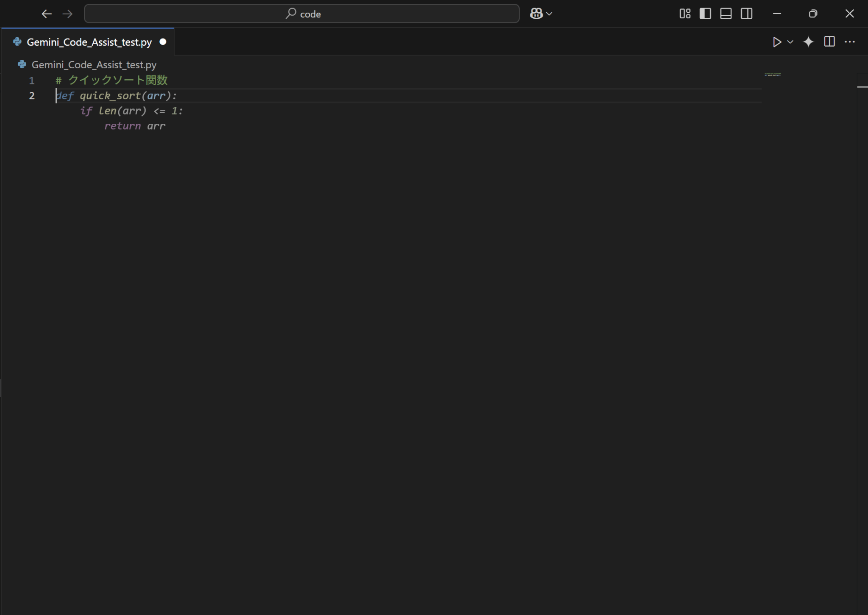Toggle the secondary side bar
The width and height of the screenshot is (868, 615).
pyautogui.click(x=747, y=14)
